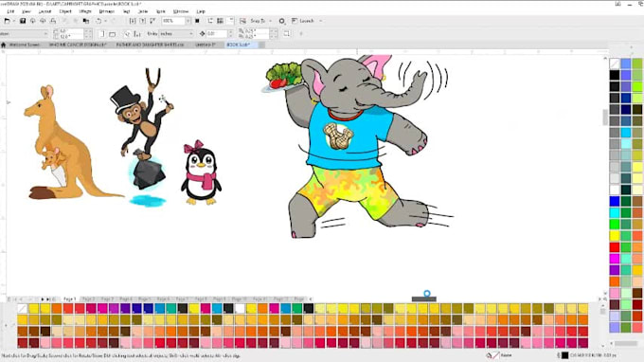644x362 pixels.
Task: Click the Publish to PDF icon
Action: [x=152, y=21]
